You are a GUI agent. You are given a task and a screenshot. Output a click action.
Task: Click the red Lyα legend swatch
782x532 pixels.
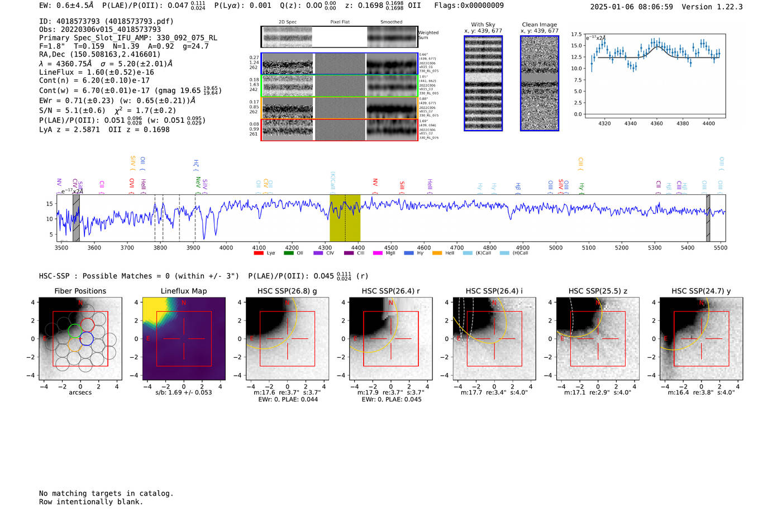259,253
